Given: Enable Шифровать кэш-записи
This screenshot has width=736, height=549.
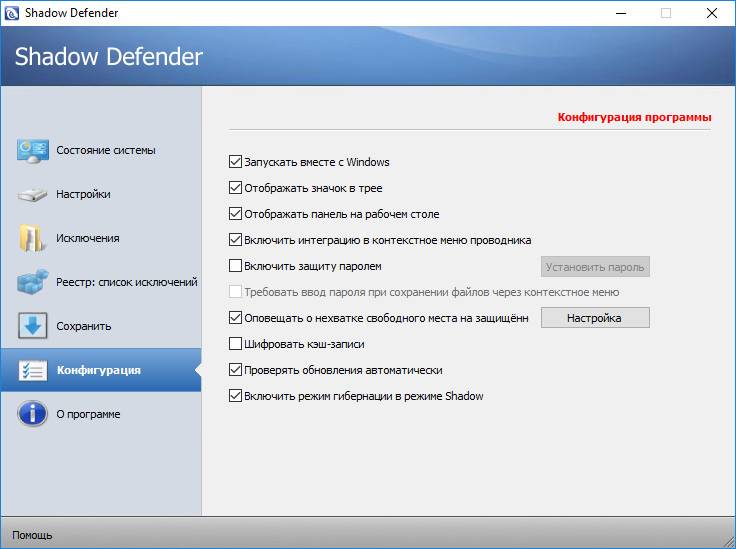Looking at the screenshot, I should click(x=235, y=344).
